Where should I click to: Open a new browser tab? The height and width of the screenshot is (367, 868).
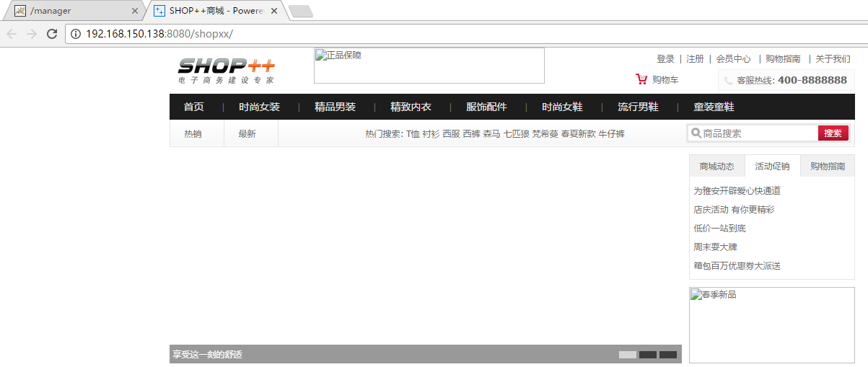coord(300,11)
